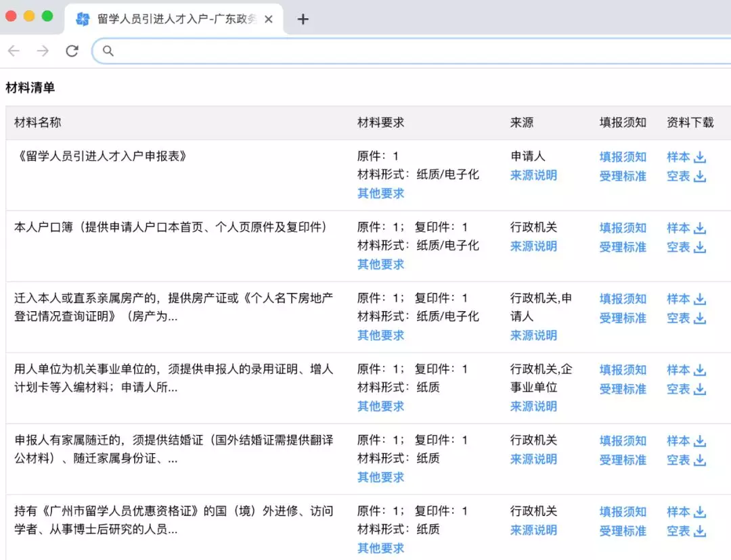Open 受理标准 for 广州市留学人员优惠资格证 row
Screen dimensions: 731x560
click(623, 531)
